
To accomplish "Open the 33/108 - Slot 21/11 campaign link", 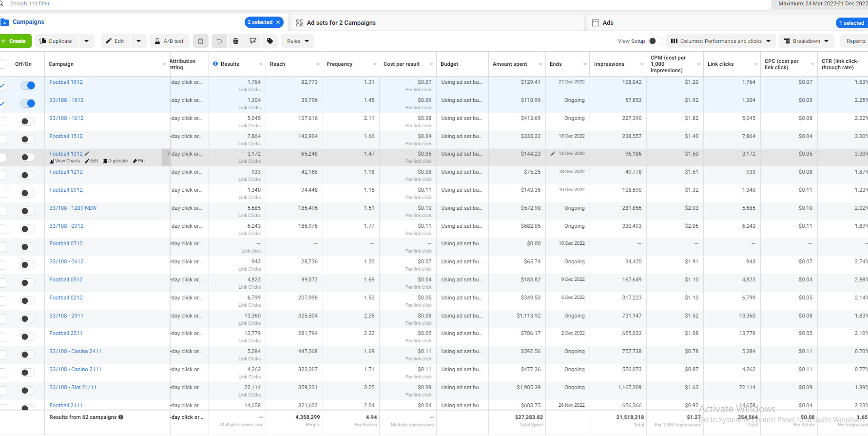I will (x=73, y=387).
